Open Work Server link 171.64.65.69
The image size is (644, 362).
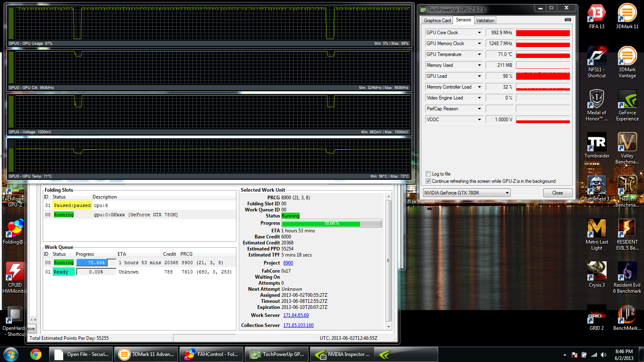click(296, 315)
